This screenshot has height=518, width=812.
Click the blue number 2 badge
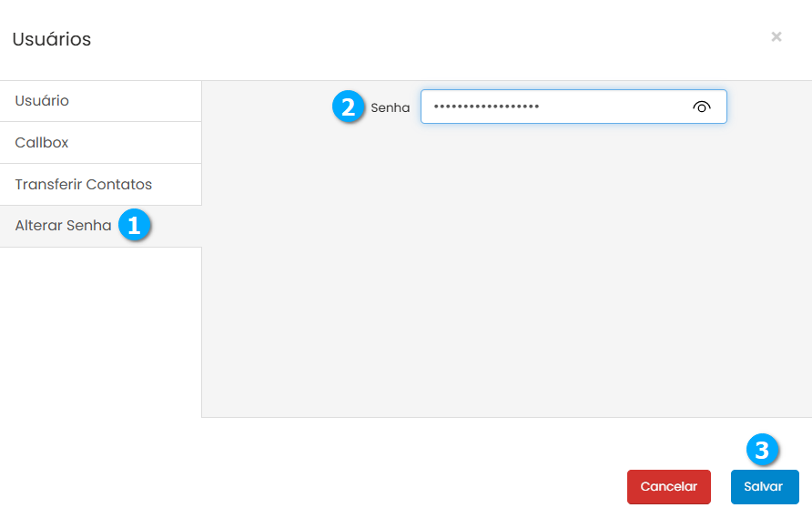347,107
